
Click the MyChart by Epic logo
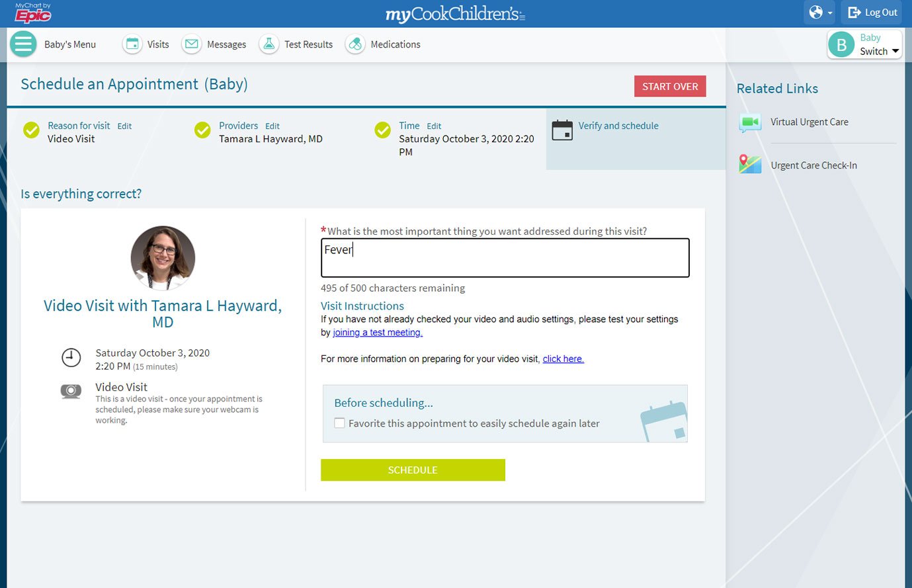[33, 13]
